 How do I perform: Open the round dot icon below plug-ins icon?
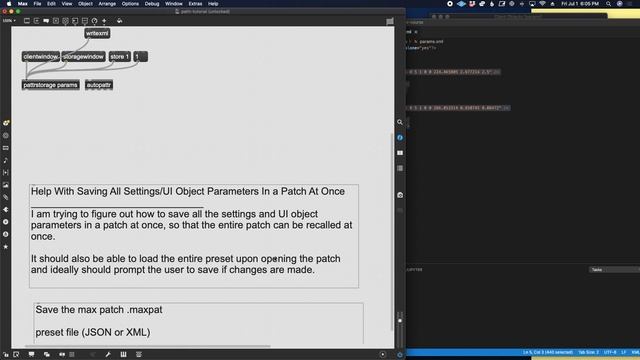point(6,222)
